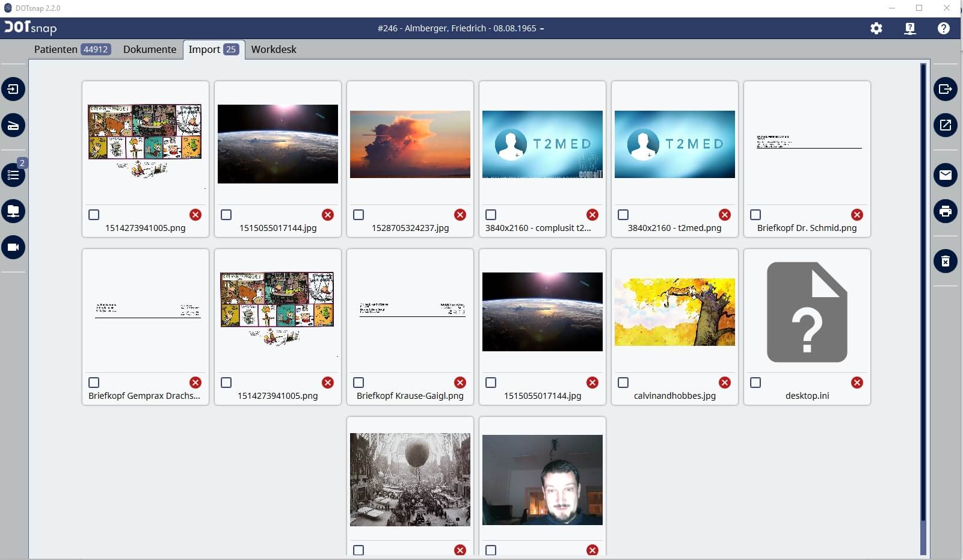Screen dimensions: 963x560
Task: Open remote support icon in header
Action: [910, 28]
